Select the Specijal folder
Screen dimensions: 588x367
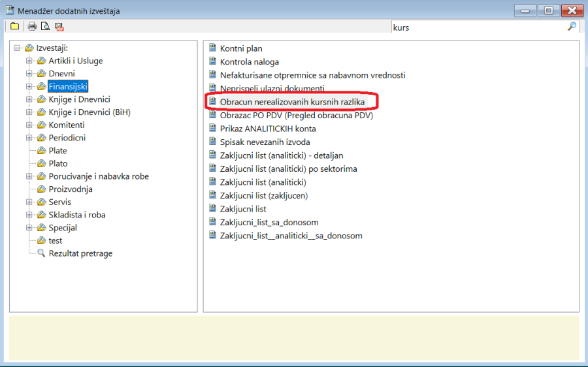63,227
